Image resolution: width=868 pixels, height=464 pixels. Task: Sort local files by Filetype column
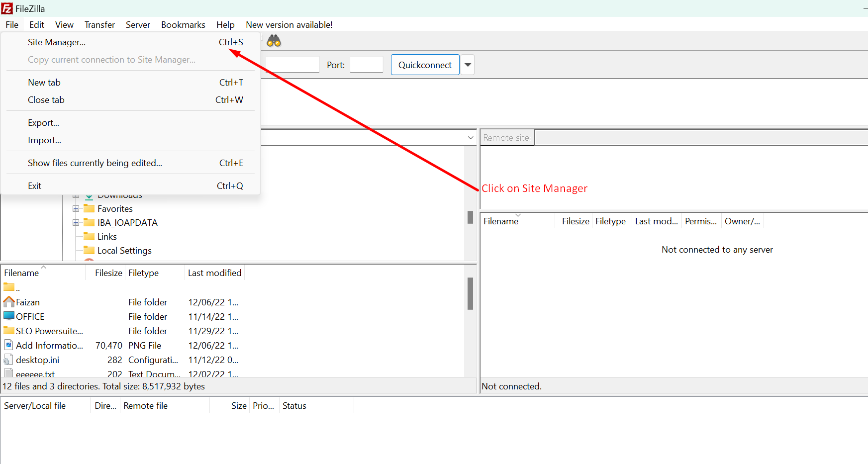tap(155, 273)
